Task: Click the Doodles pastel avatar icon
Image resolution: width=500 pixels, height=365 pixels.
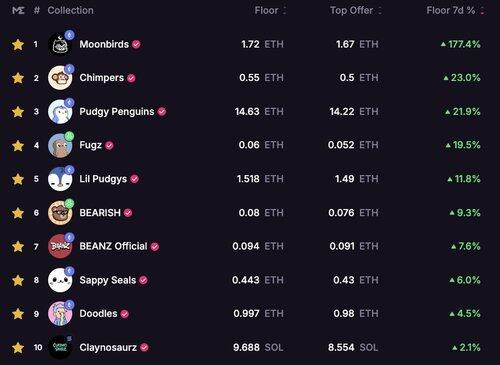Action: click(x=60, y=314)
